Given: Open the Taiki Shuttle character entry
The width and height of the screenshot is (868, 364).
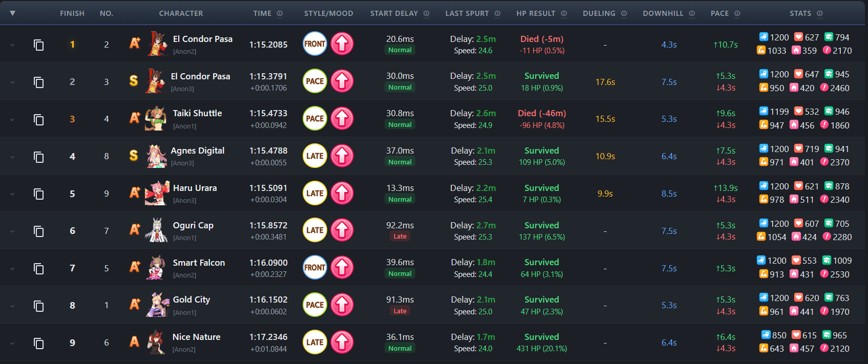Looking at the screenshot, I should click(197, 113).
